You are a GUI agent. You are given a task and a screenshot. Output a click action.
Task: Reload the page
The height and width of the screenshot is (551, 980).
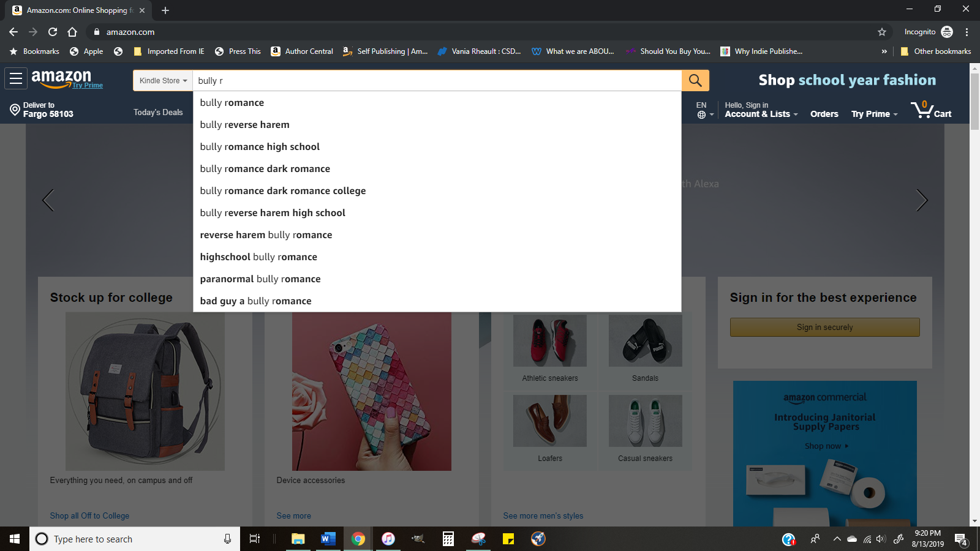click(53, 32)
